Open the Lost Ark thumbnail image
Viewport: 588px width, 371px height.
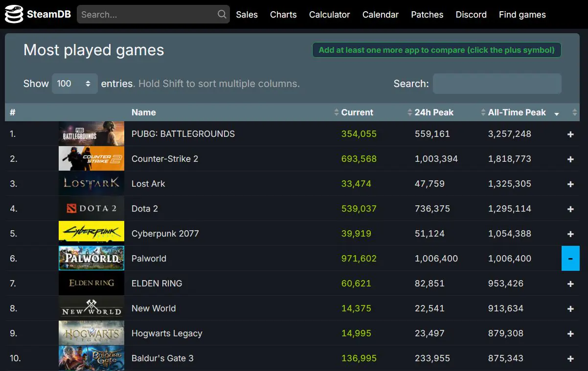[91, 184]
